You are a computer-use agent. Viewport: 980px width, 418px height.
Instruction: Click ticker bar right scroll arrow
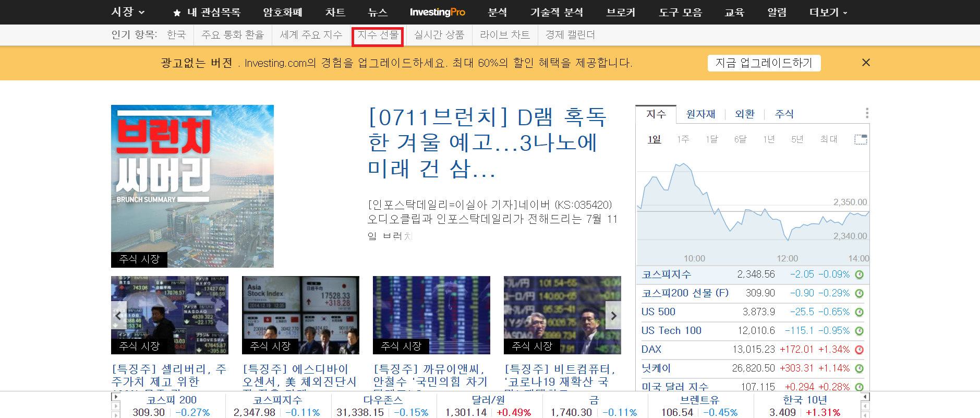tap(865, 397)
